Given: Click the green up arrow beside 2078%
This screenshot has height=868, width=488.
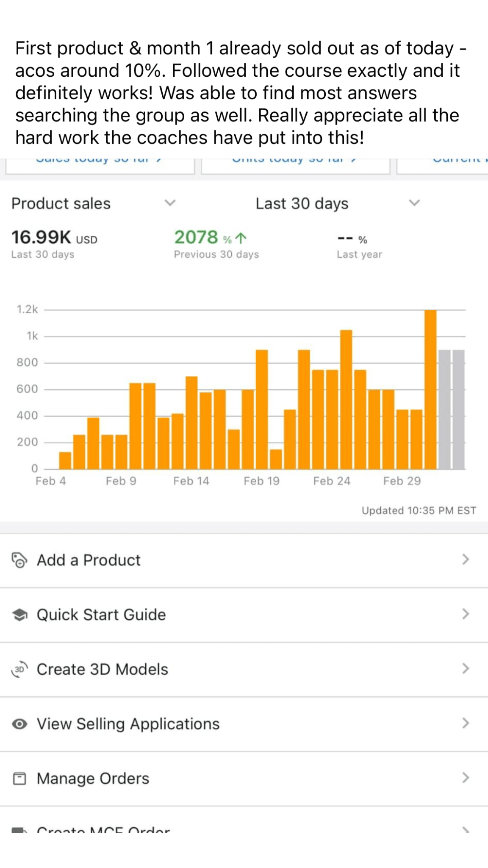Looking at the screenshot, I should 241,238.
